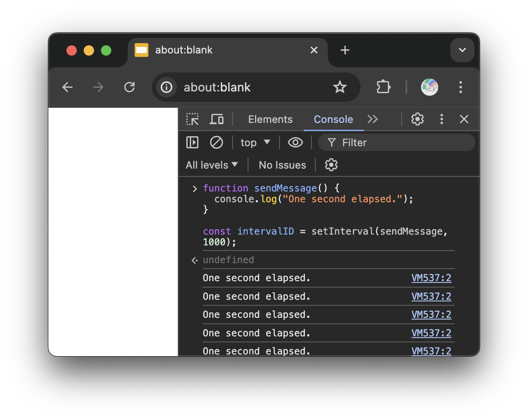Click the undefined return value line
The height and width of the screenshot is (420, 528).
pyautogui.click(x=228, y=260)
